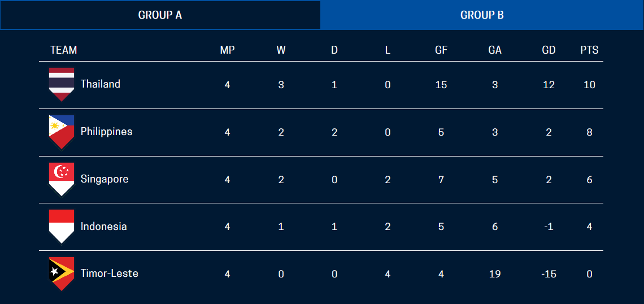Click the TEAM column header
This screenshot has width=644, height=304.
pyautogui.click(x=63, y=50)
